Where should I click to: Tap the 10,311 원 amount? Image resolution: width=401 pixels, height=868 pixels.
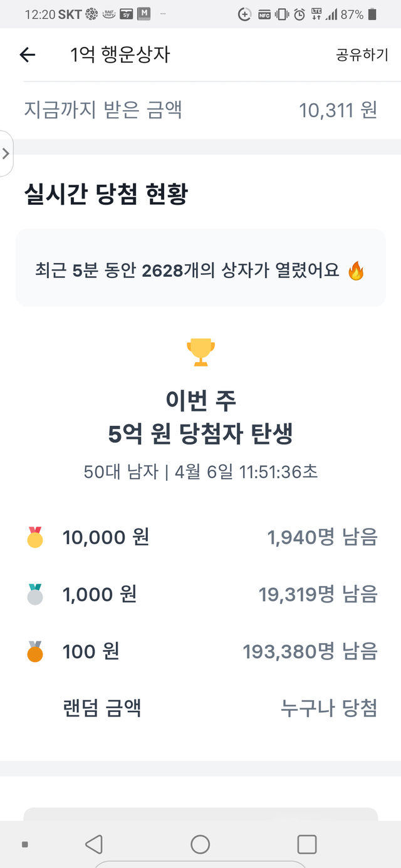tap(338, 110)
